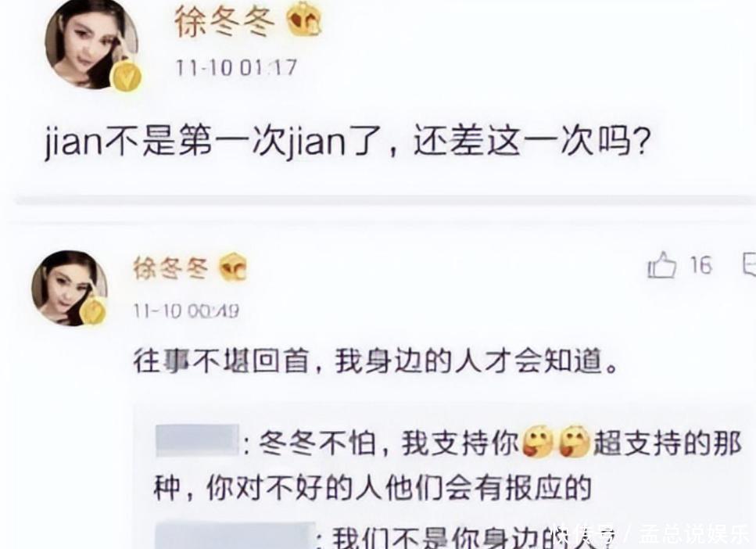Select the 往事不堪回首 post text
Screen dimensions: 756x549
click(x=375, y=361)
